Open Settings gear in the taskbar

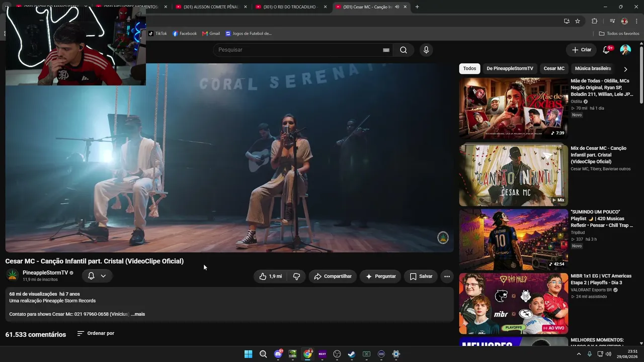[x=396, y=354]
